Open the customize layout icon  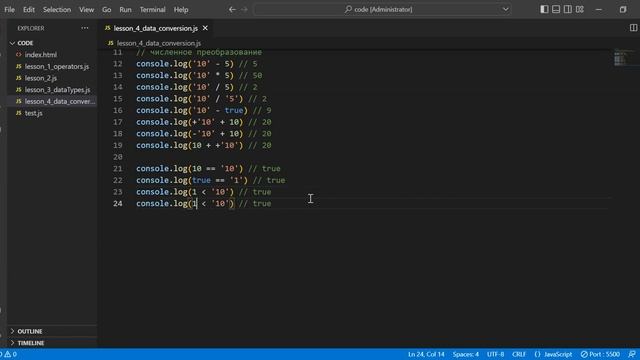click(580, 9)
